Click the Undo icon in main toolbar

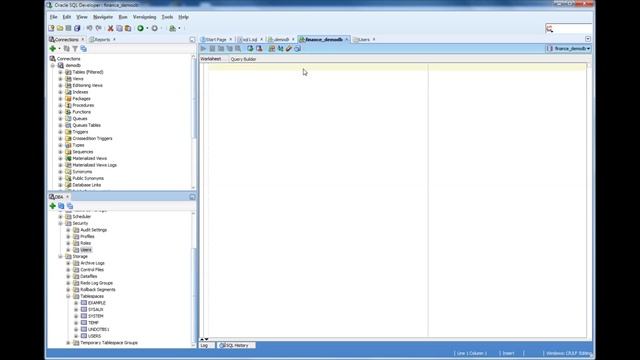click(89, 28)
